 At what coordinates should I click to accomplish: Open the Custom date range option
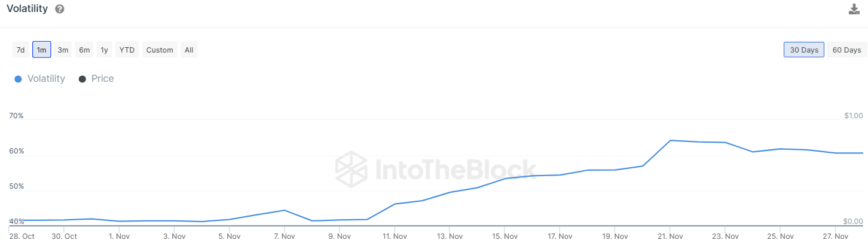(160, 50)
